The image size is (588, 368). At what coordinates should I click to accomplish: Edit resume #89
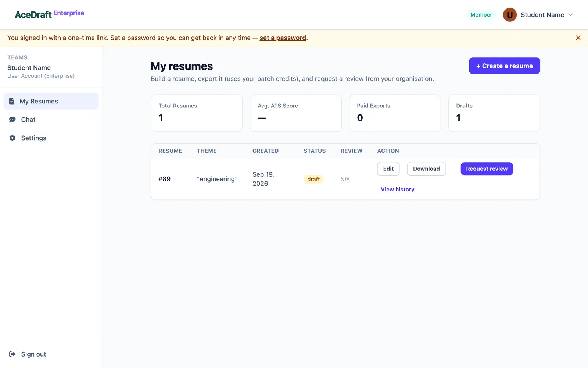[x=388, y=169]
